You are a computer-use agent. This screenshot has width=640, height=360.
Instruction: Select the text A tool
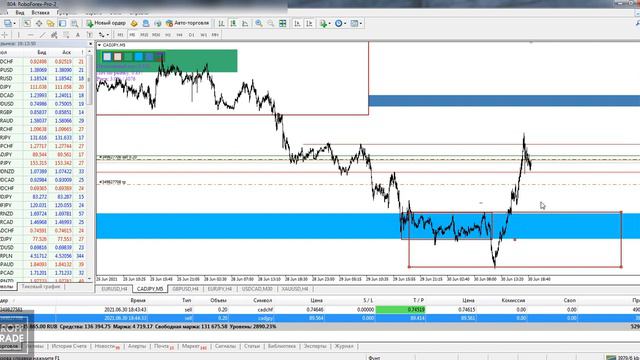[x=78, y=35]
